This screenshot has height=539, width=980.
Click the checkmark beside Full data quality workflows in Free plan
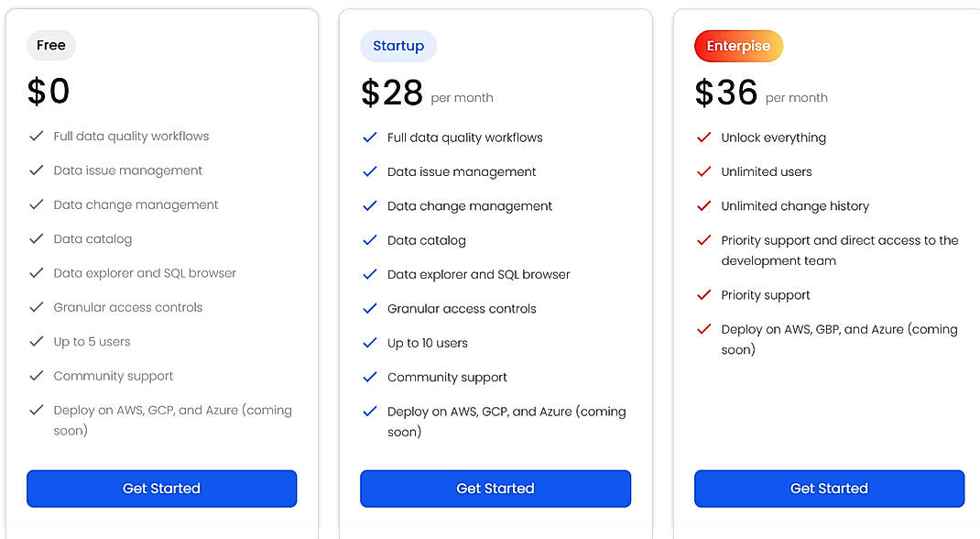[37, 136]
